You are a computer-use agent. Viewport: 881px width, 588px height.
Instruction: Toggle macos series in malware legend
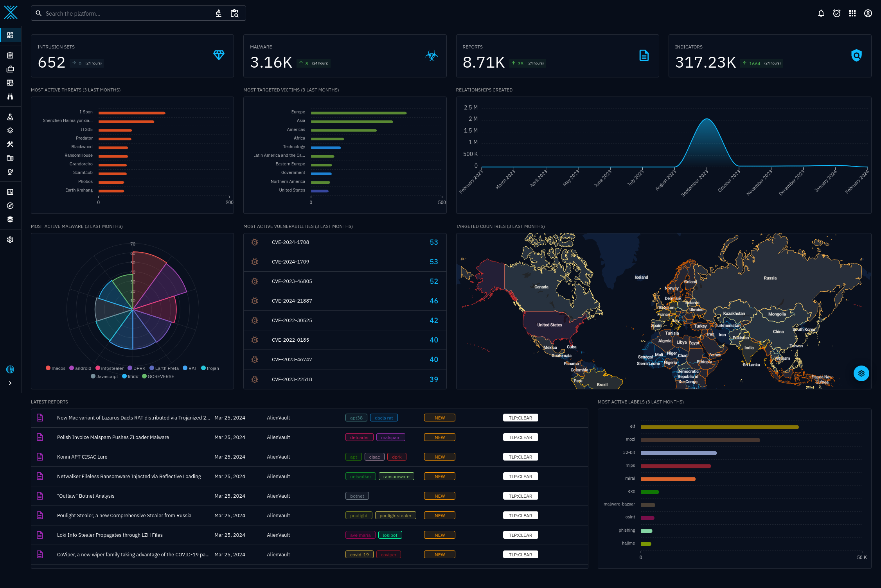tap(56, 368)
